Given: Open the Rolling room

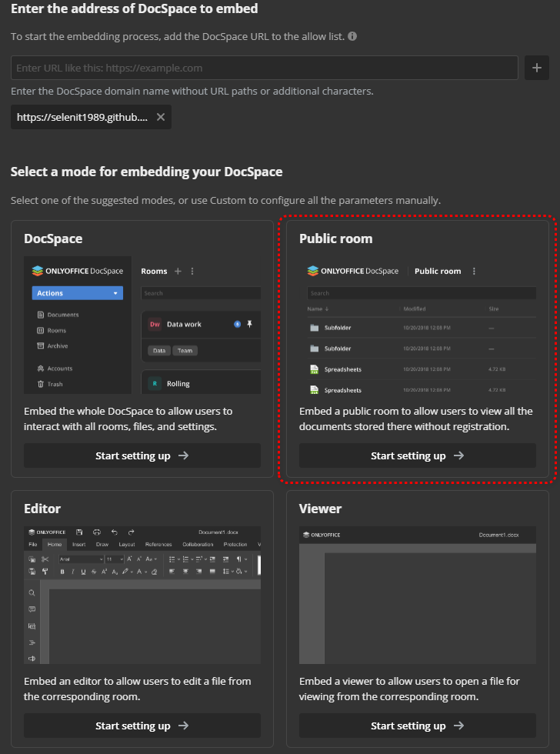Looking at the screenshot, I should (x=178, y=384).
